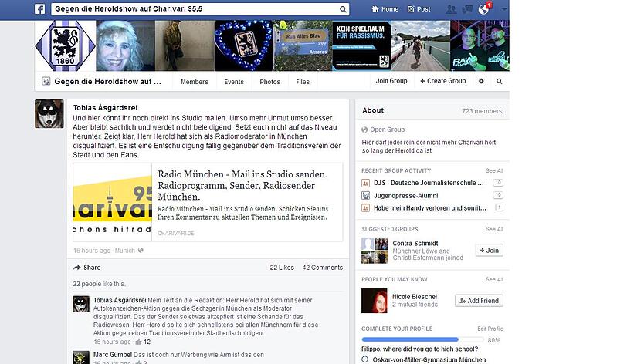This screenshot has height=364, width=627.
Task: Open Radio München link preview headline
Action: tap(242, 185)
